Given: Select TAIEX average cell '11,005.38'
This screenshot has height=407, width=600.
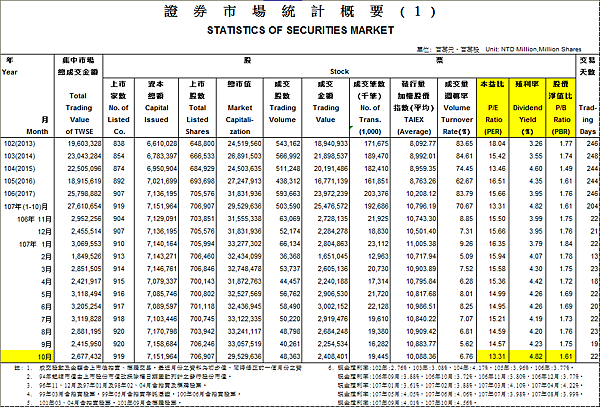Looking at the screenshot, I should (x=421, y=244).
